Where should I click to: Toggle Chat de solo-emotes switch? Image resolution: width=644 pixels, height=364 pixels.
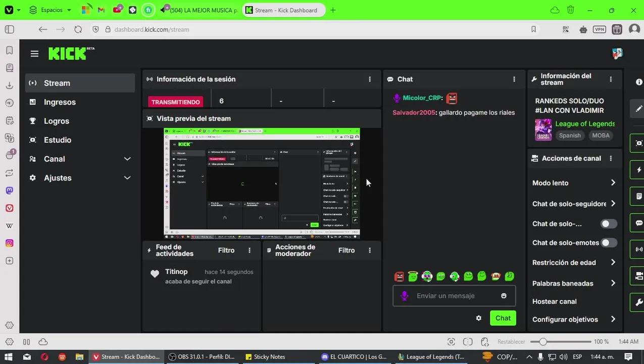[609, 243]
